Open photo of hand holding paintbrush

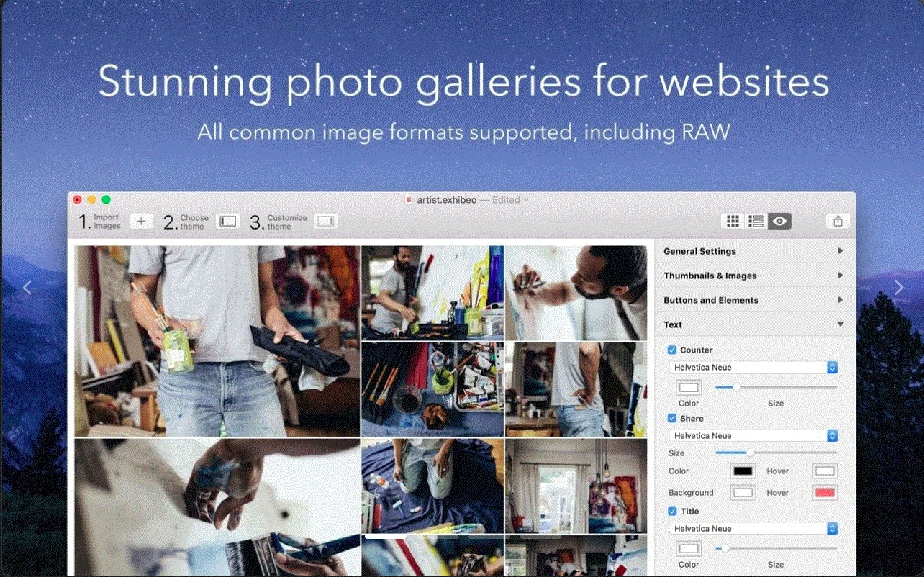coord(217,507)
